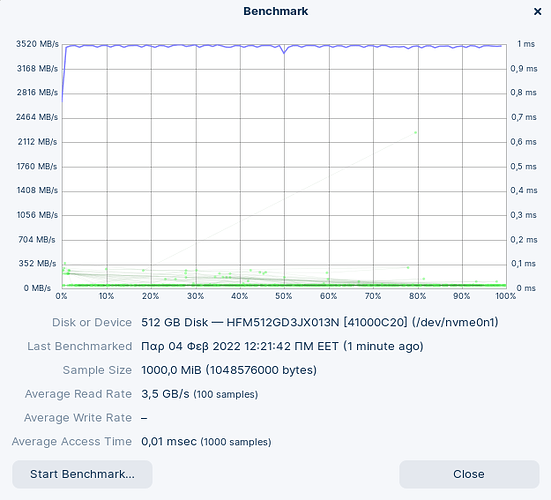Click the 50% x-axis label
This screenshot has width=551, height=500.
coord(284,296)
